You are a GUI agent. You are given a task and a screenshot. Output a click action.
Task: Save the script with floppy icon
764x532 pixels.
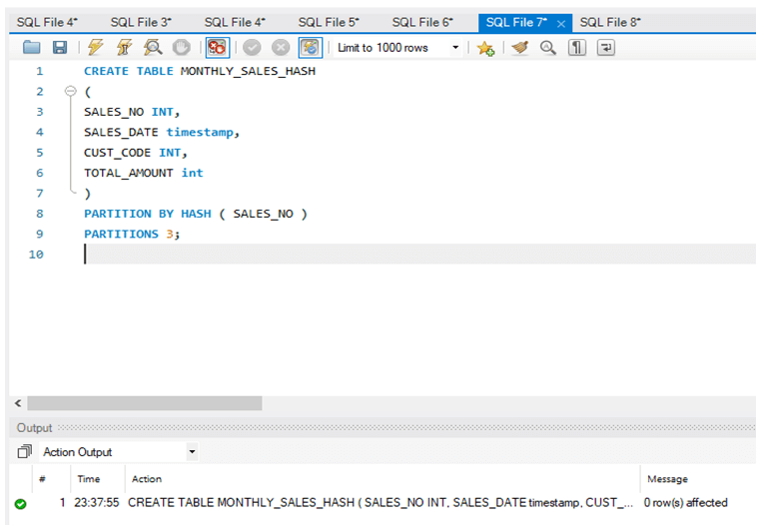[x=60, y=47]
